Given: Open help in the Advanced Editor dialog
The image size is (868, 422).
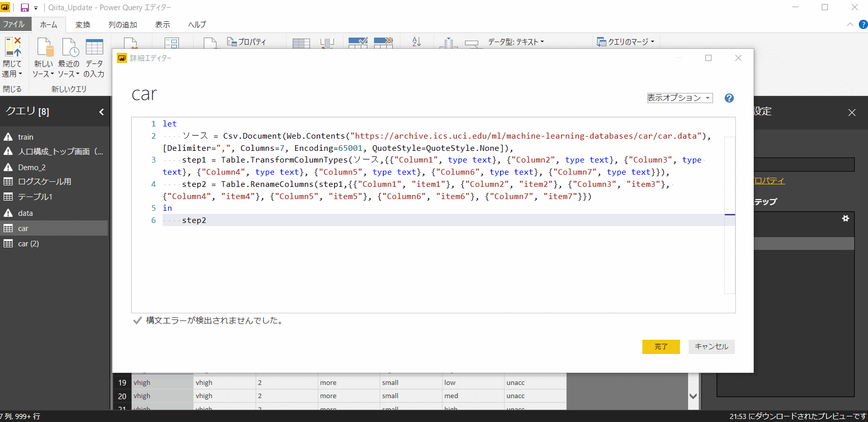Looking at the screenshot, I should [x=729, y=98].
